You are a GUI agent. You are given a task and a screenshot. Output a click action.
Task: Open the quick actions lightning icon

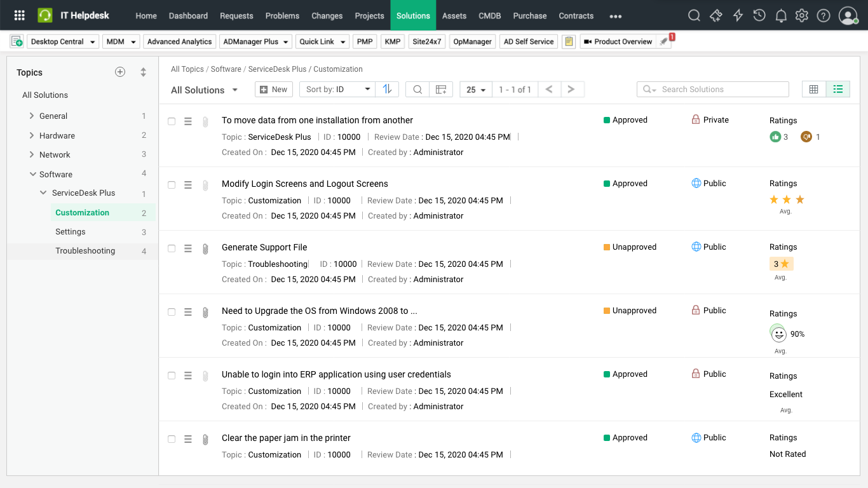[738, 15]
